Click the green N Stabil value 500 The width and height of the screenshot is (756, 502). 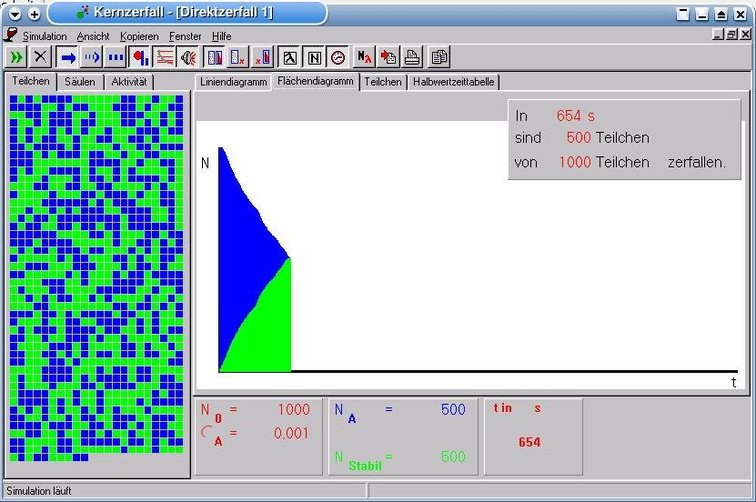453,457
